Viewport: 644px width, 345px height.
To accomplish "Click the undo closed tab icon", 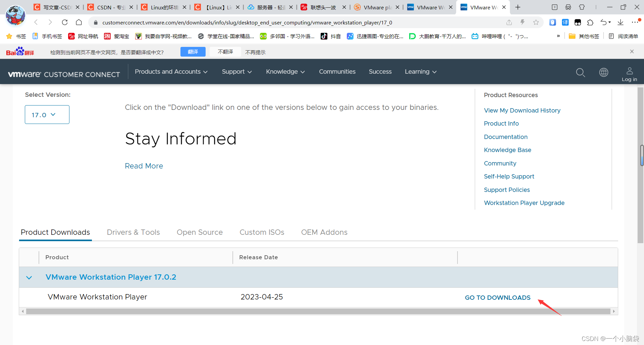I will [x=604, y=22].
